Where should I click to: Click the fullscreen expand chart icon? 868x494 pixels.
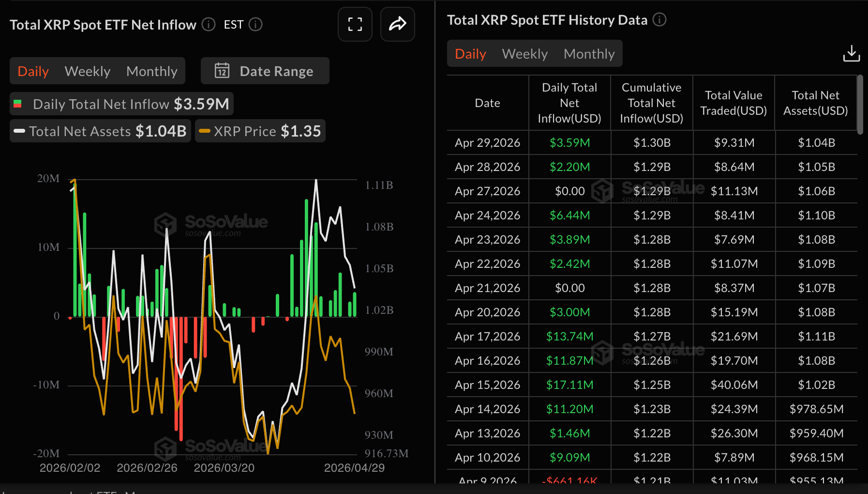355,24
